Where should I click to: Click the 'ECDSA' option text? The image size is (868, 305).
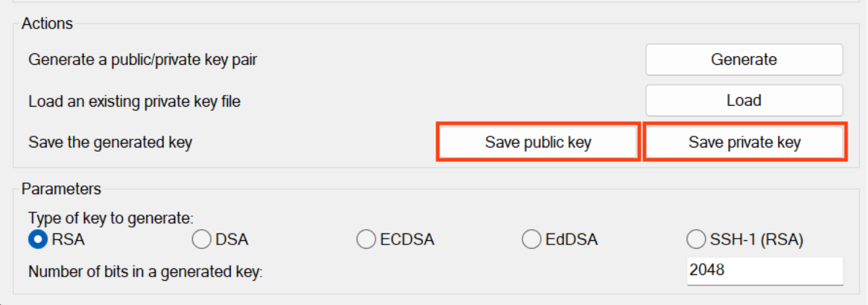click(x=407, y=239)
